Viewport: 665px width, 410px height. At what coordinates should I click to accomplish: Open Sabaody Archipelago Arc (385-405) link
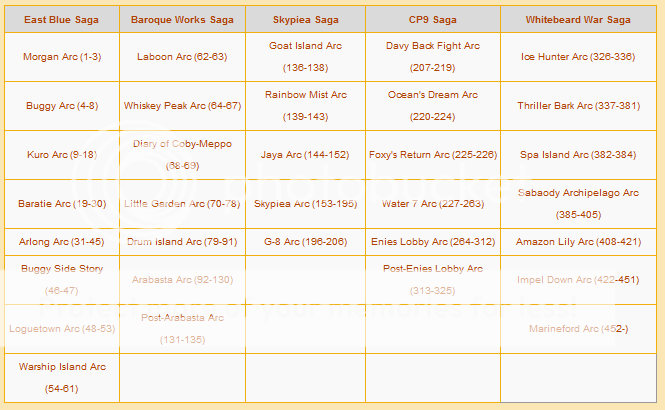click(578, 204)
